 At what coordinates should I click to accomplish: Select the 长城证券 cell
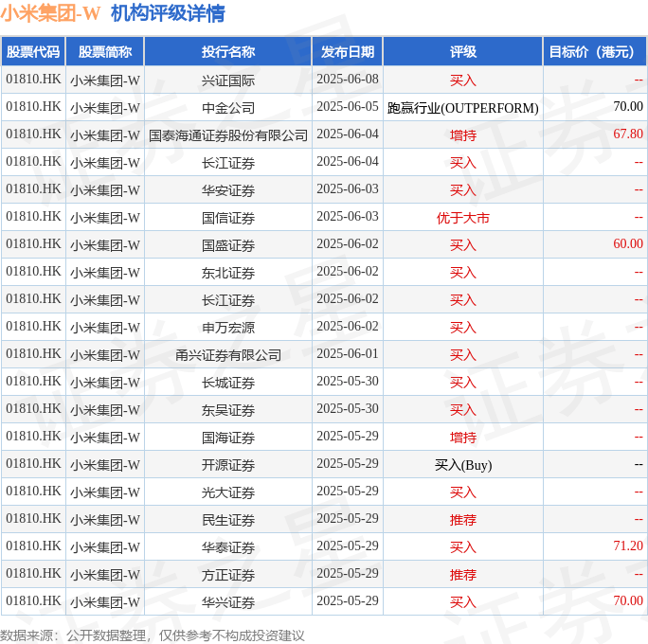pyautogui.click(x=228, y=383)
